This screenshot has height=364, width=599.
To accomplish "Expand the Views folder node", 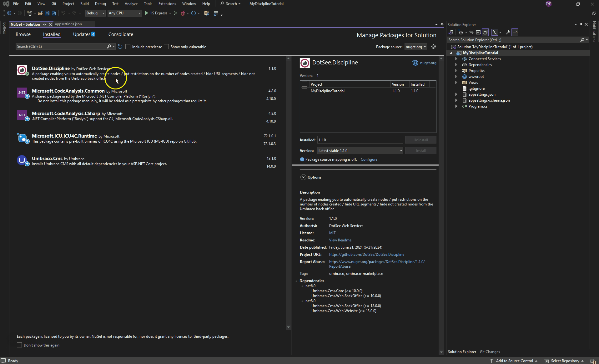I will click(x=456, y=83).
